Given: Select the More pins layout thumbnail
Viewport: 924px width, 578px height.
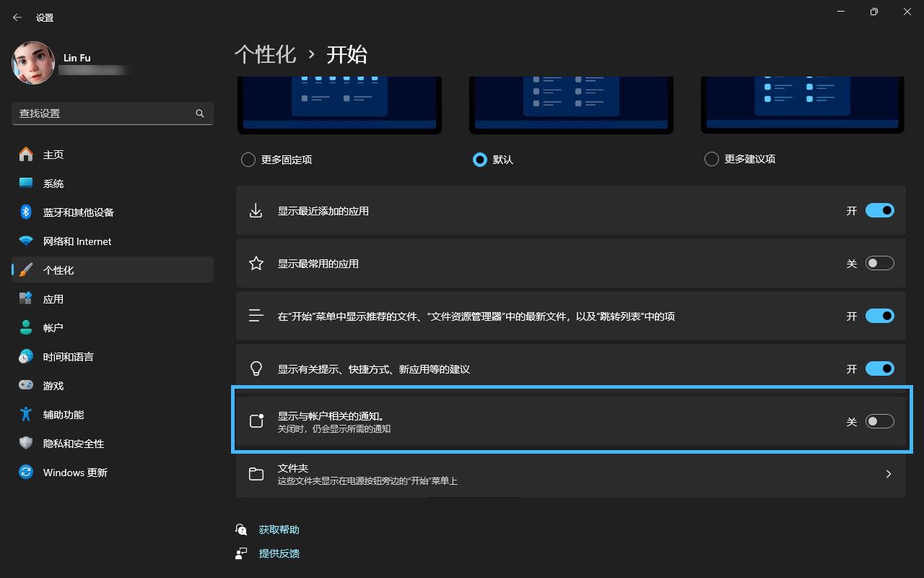Looking at the screenshot, I should click(x=339, y=105).
